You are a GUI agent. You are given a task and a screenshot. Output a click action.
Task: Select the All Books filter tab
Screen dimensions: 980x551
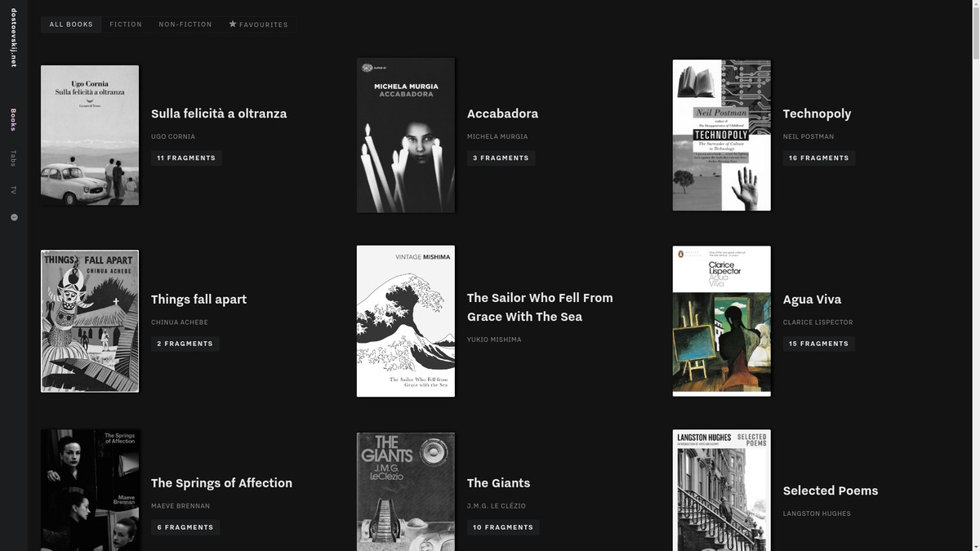pos(71,24)
